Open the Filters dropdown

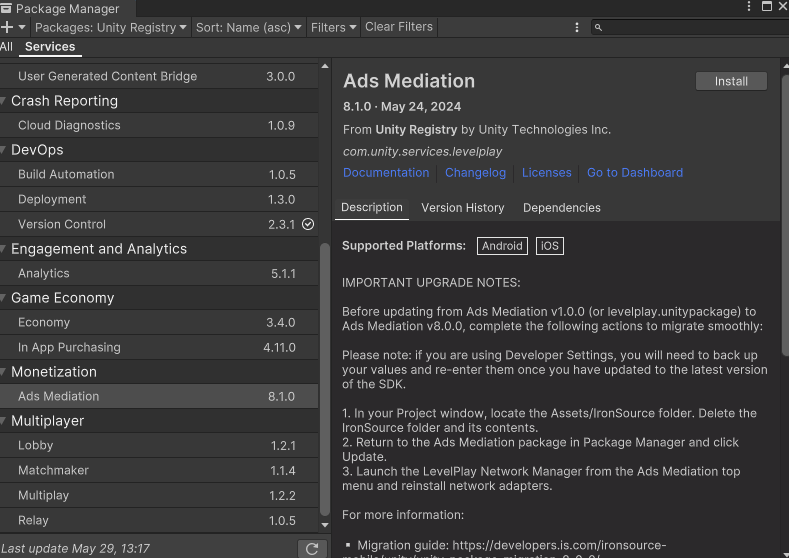coord(334,27)
